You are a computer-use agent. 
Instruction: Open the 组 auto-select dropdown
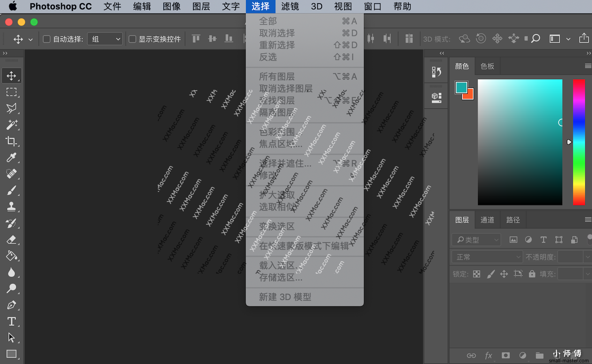pyautogui.click(x=105, y=39)
